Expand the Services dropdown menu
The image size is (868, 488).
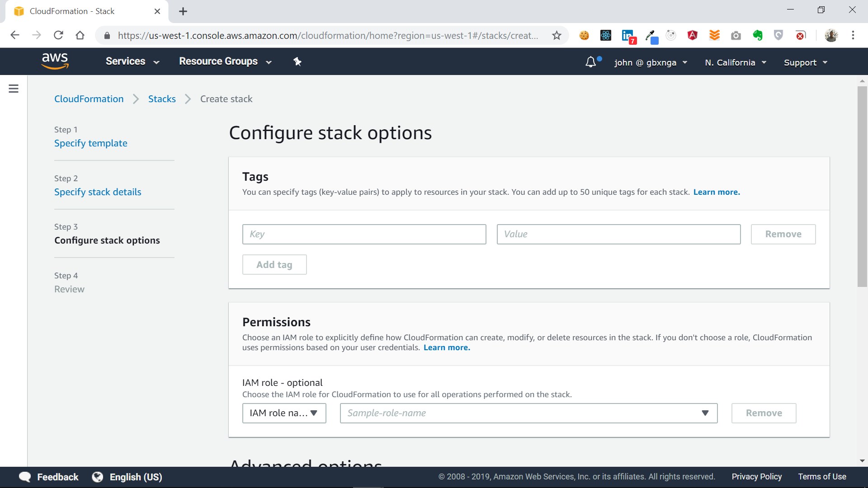[132, 61]
